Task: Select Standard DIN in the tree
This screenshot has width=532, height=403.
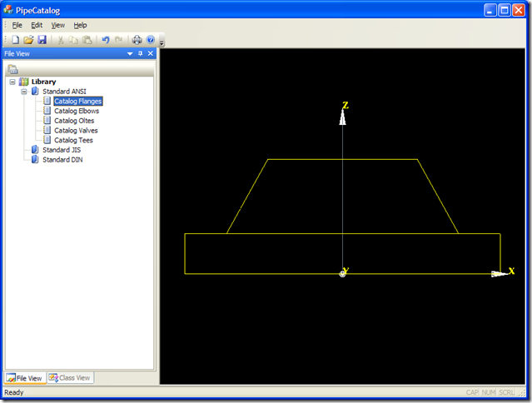Action: click(x=62, y=160)
